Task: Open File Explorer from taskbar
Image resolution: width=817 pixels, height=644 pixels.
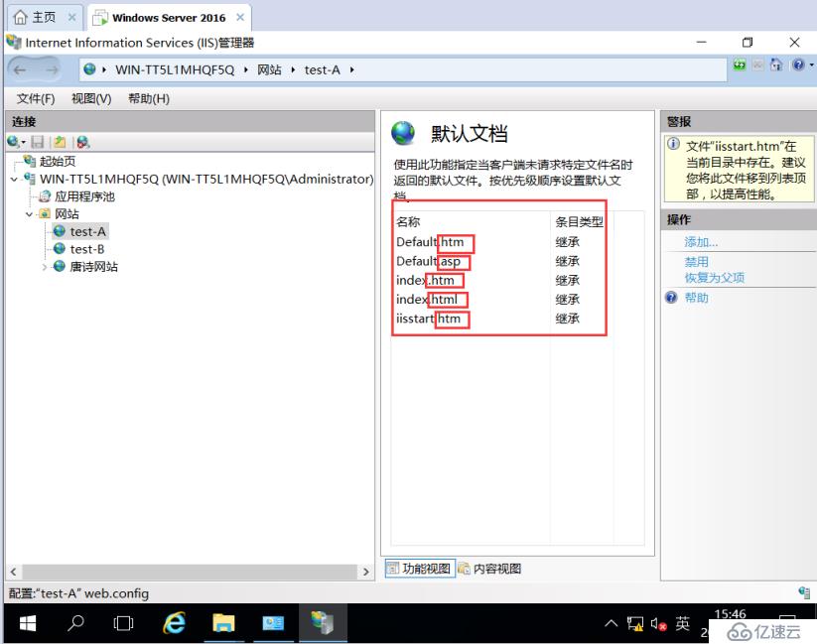Action: point(224,623)
